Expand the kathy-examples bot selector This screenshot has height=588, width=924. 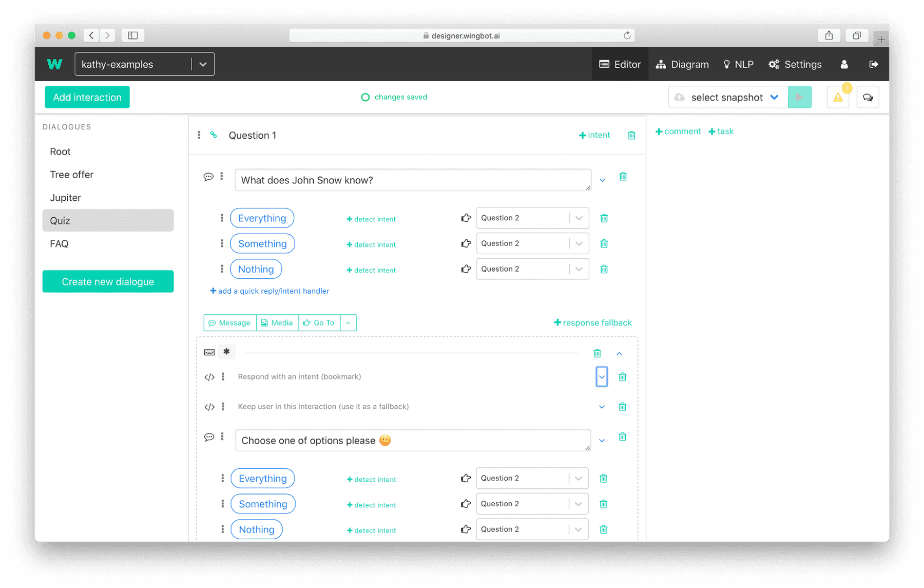(x=203, y=64)
